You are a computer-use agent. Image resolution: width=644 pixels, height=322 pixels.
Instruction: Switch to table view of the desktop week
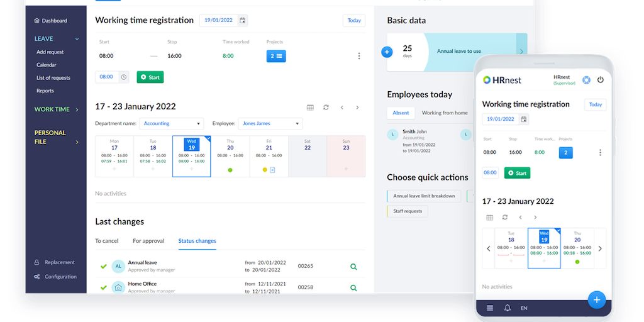pyautogui.click(x=310, y=108)
